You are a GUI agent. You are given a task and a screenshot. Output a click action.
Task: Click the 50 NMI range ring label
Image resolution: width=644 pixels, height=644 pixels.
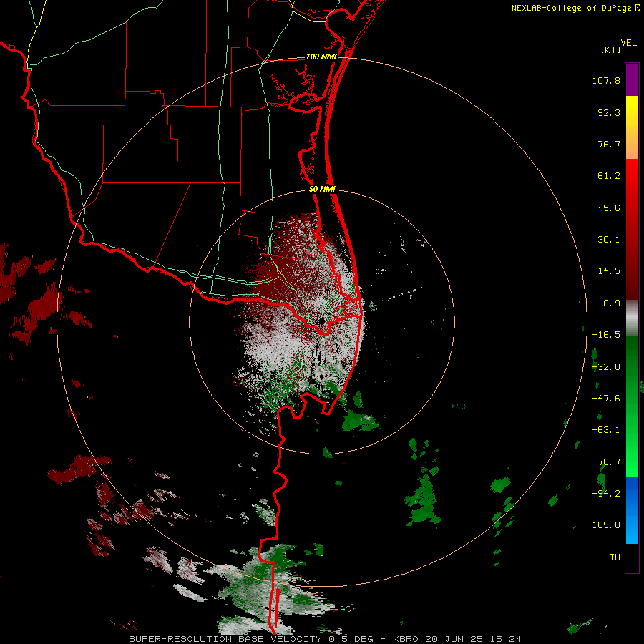[323, 190]
